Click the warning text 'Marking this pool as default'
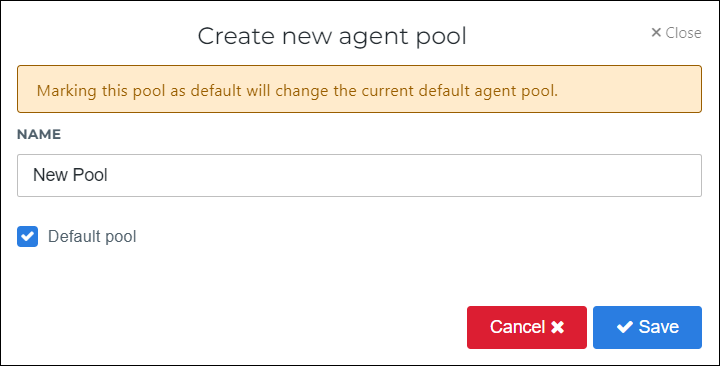The width and height of the screenshot is (720, 366). click(136, 90)
